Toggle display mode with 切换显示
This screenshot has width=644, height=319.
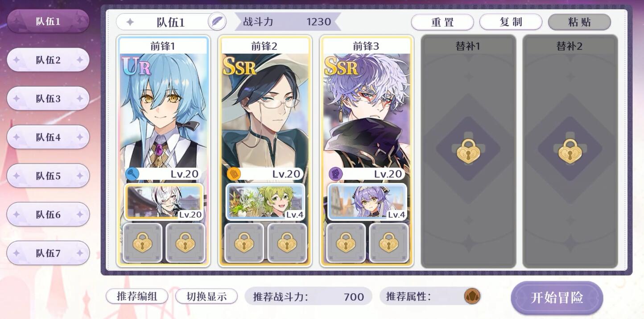[x=206, y=296]
